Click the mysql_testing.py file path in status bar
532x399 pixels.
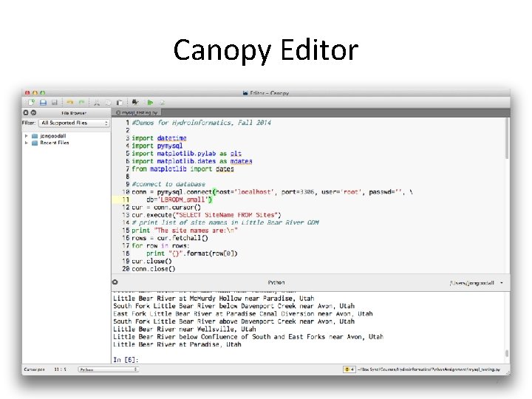[429, 369]
